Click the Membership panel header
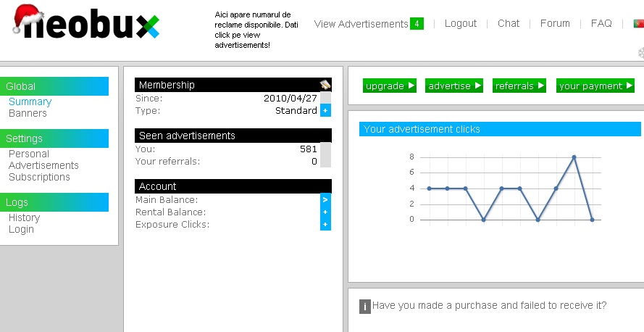Viewport: 644px width, 332px height. [233, 85]
